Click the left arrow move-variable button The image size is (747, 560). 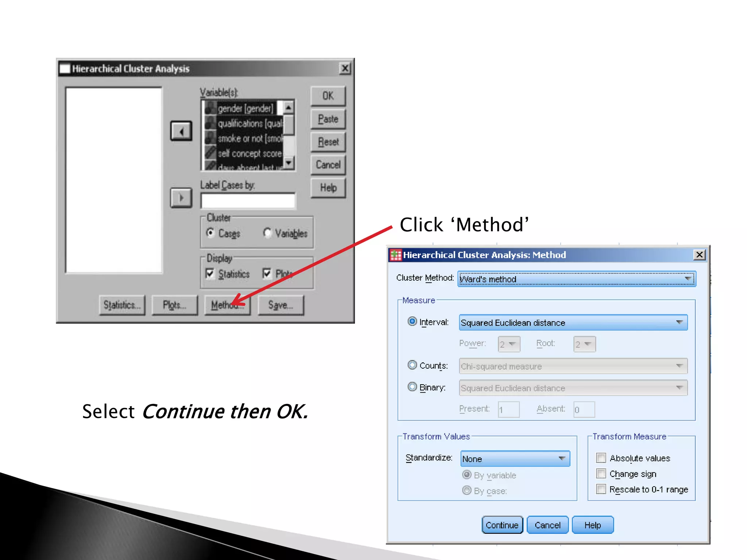[x=181, y=131]
